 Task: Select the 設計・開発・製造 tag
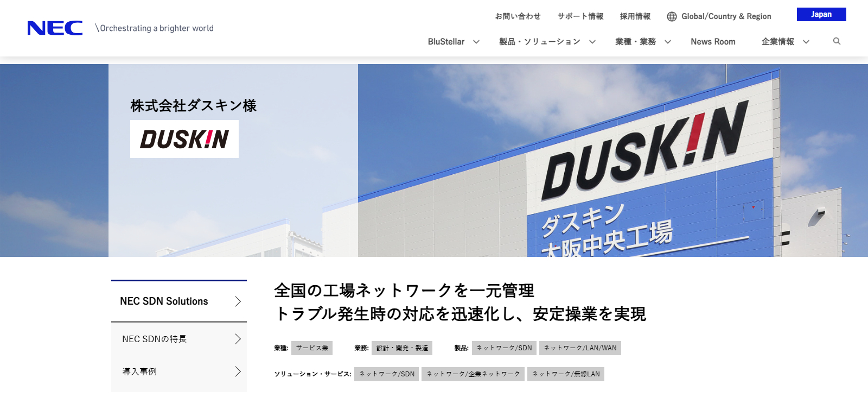click(402, 348)
